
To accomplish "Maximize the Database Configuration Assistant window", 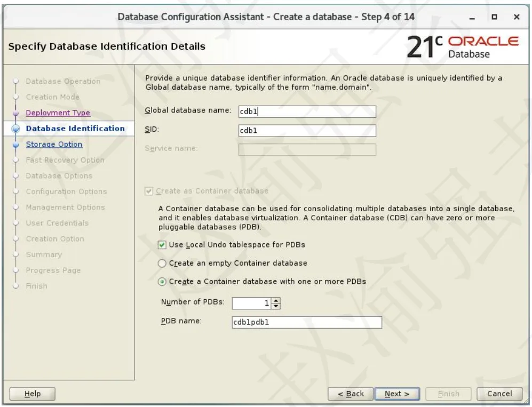I will pyautogui.click(x=494, y=17).
